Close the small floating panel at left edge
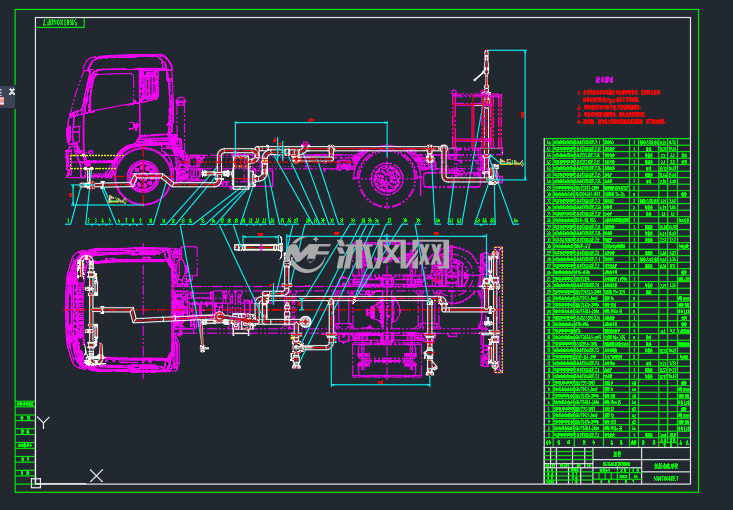733x510 pixels. tap(12, 92)
